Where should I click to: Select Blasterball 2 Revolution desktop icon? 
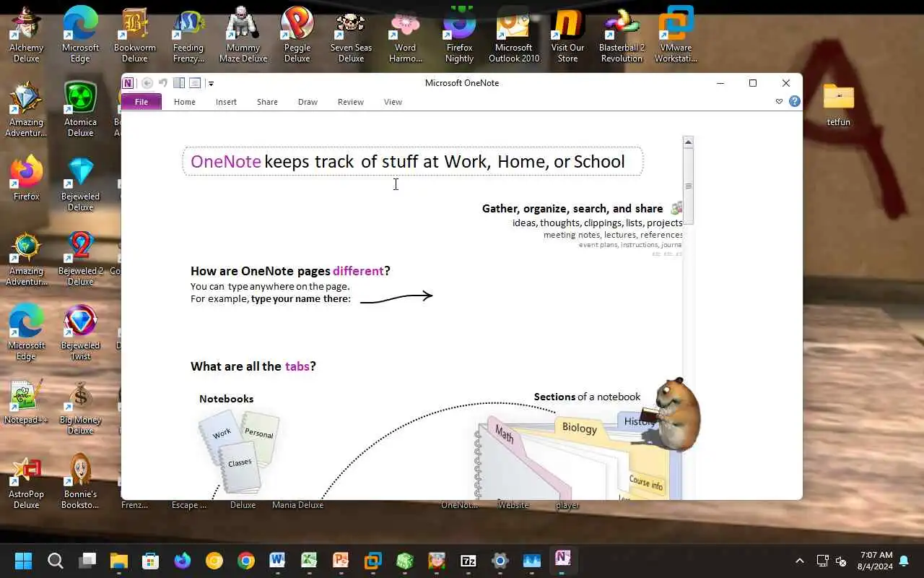click(622, 35)
